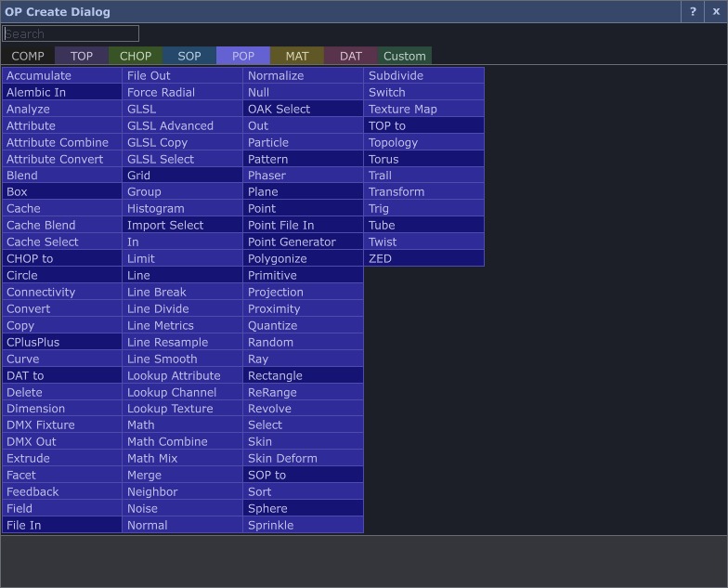Image resolution: width=728 pixels, height=588 pixels.
Task: Show the Custom operators tab
Action: coord(405,56)
